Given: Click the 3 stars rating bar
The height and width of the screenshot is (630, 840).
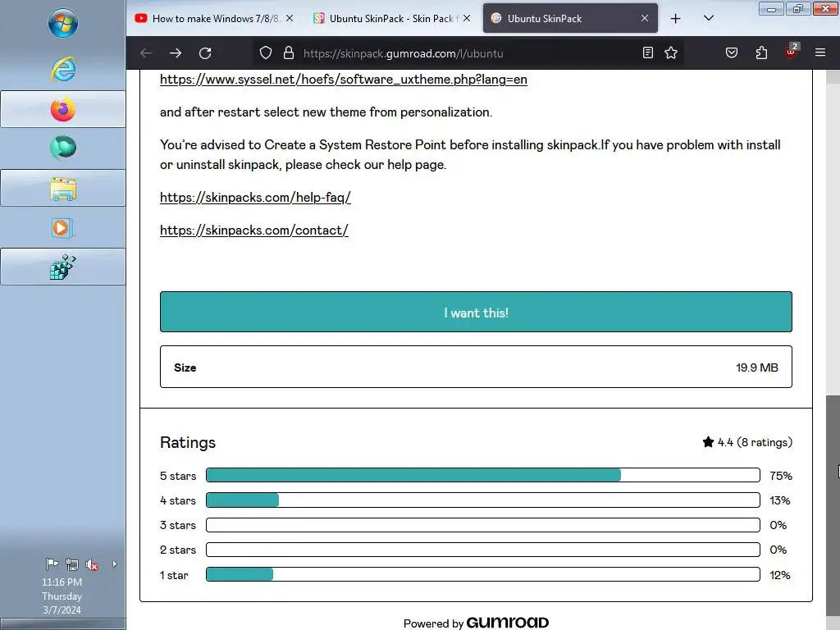Looking at the screenshot, I should (482, 525).
